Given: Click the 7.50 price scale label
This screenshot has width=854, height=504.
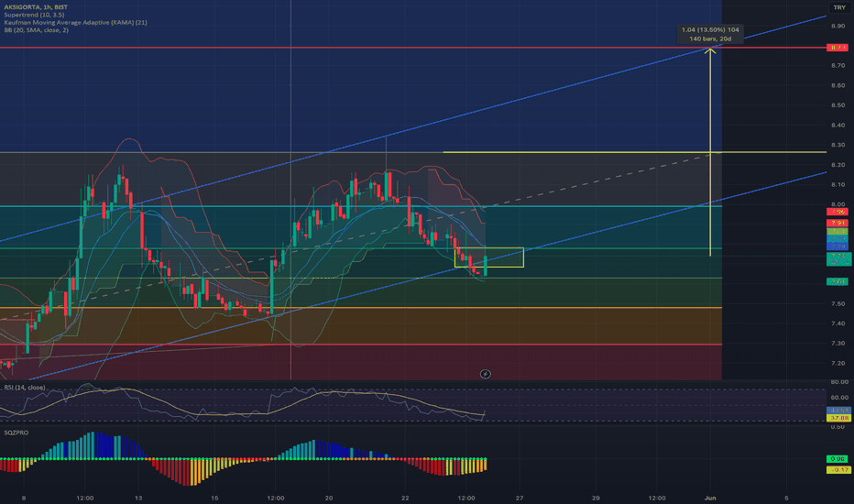Looking at the screenshot, I should coord(838,303).
